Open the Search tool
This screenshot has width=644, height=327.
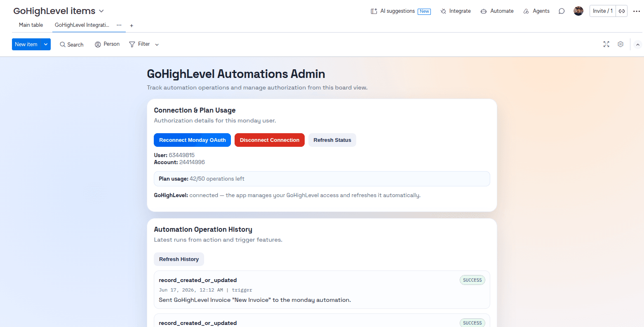pyautogui.click(x=72, y=45)
